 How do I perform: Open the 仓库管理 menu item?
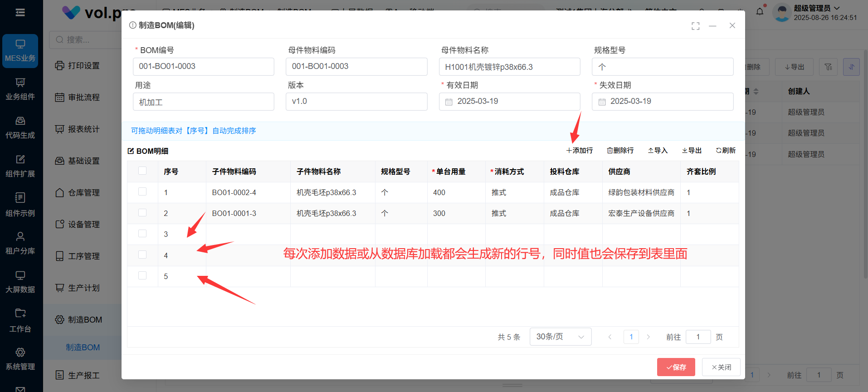[83, 193]
